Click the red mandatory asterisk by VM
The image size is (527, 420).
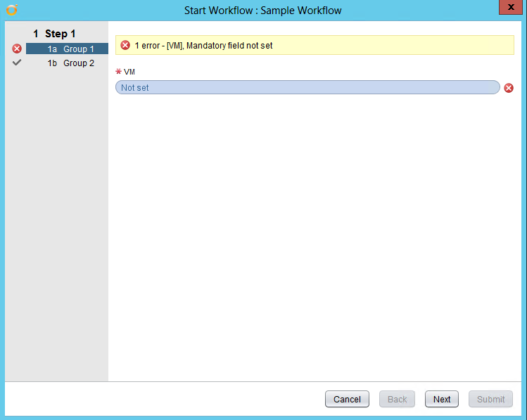pos(118,72)
